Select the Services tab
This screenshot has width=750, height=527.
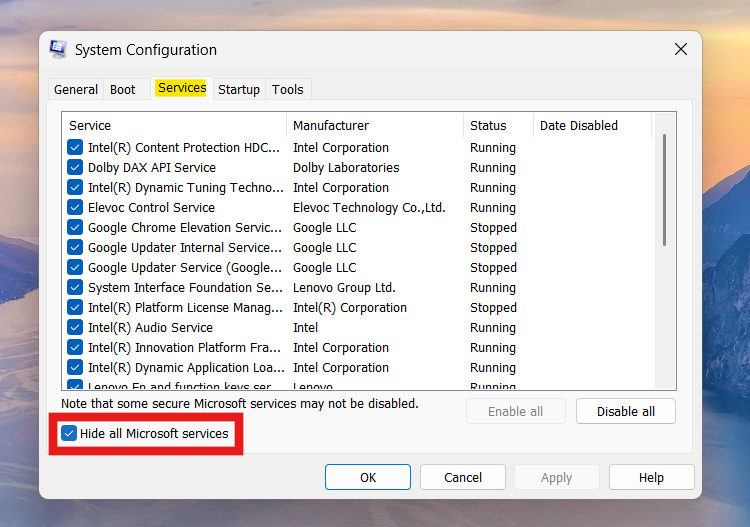click(x=182, y=88)
